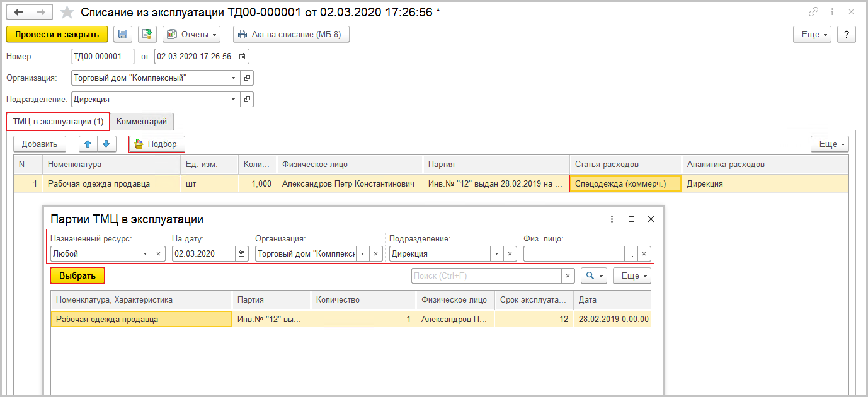Viewport: 868px width, 411px height.
Task: Clear the Назначенный ресурс filter
Action: point(159,253)
